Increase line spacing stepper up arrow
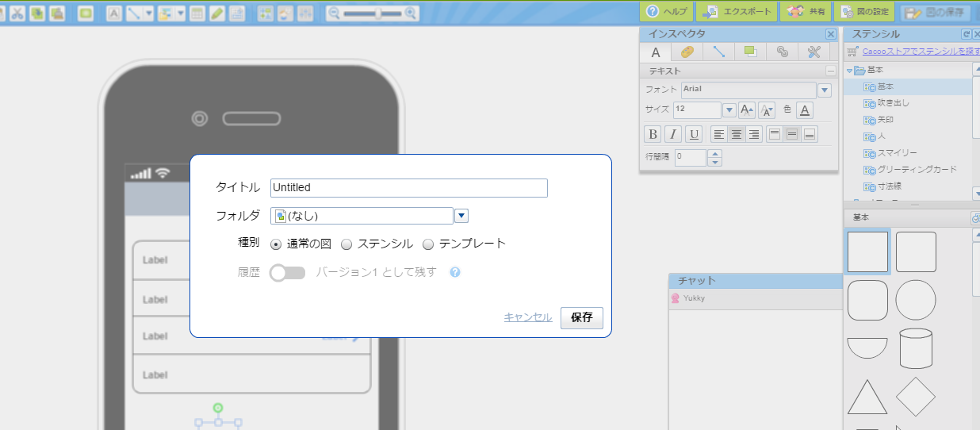The image size is (980, 430). point(715,154)
